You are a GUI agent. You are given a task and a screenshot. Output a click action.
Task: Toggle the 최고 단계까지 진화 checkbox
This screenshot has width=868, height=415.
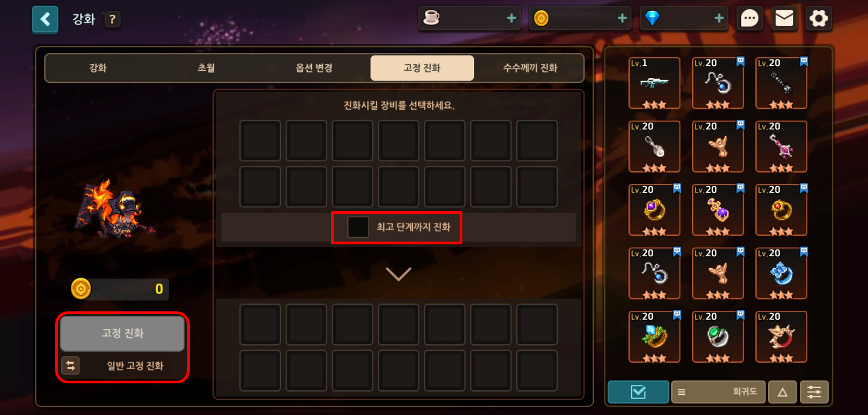(x=358, y=227)
